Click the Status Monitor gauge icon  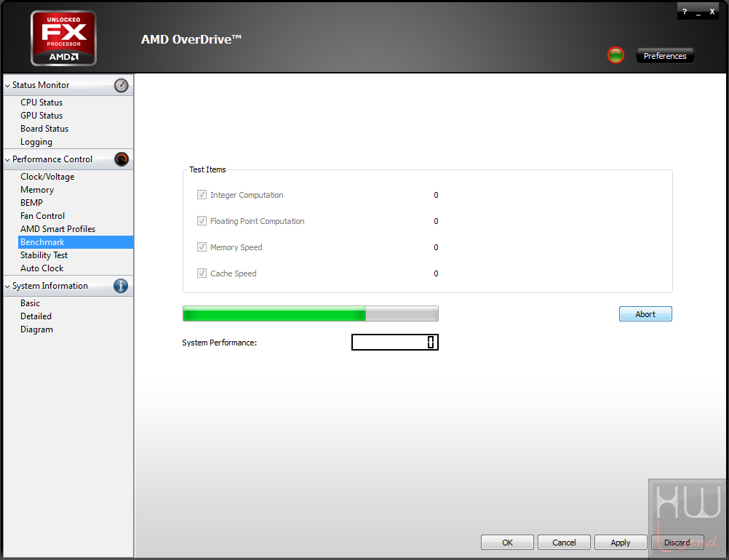point(121,86)
